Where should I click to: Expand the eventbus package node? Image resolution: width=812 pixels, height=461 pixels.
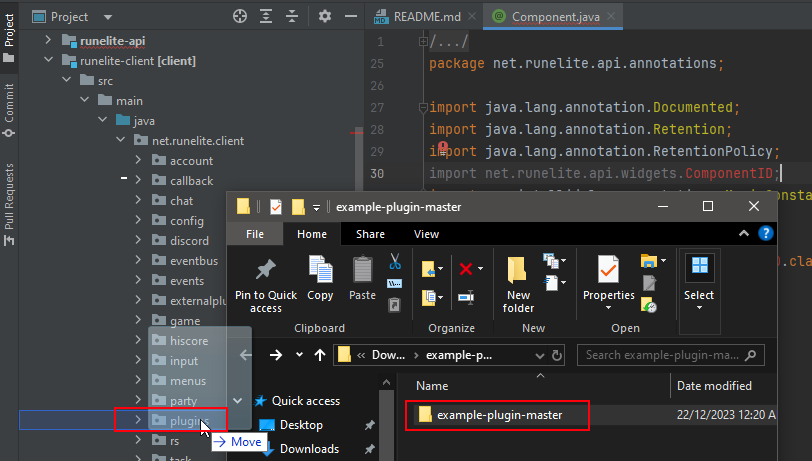click(138, 260)
